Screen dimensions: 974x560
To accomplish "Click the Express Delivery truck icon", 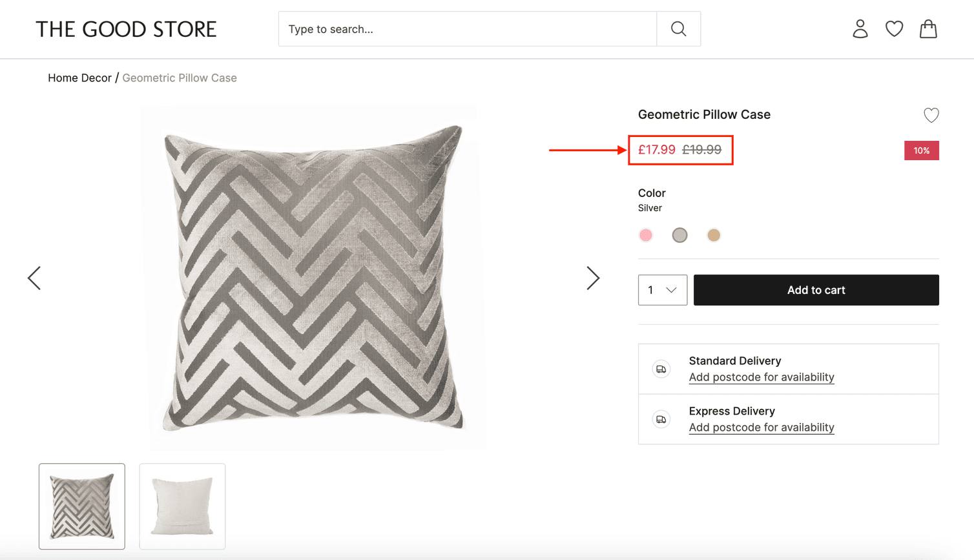I will click(x=661, y=419).
